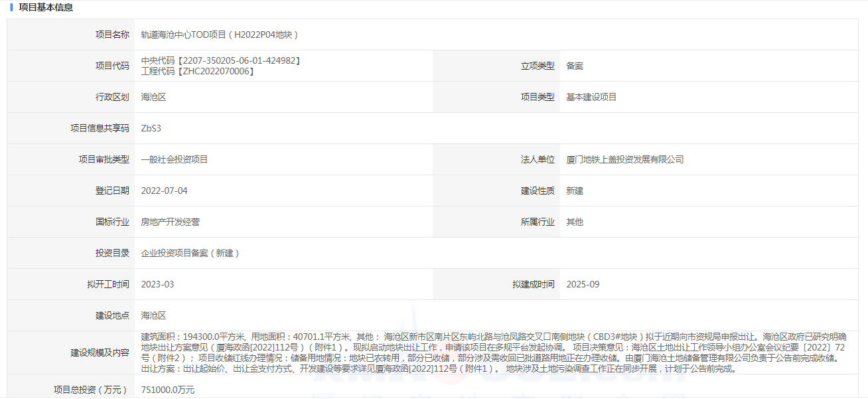Click the planned completion time 2025-09
The width and height of the screenshot is (868, 399).
(x=583, y=284)
